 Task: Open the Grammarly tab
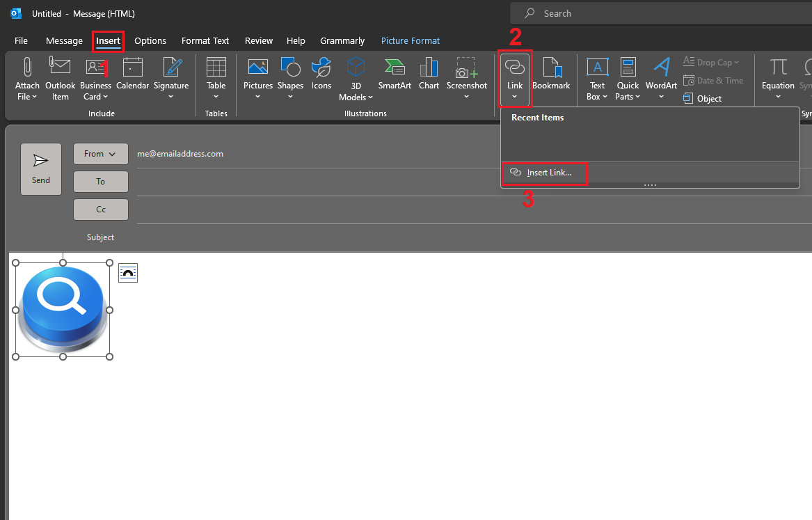[342, 40]
